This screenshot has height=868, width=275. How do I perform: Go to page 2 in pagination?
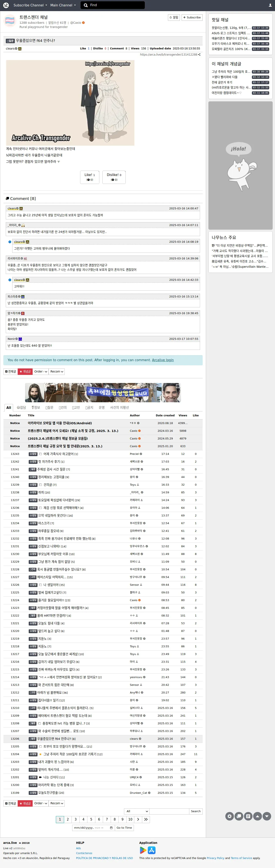pos(68,819)
